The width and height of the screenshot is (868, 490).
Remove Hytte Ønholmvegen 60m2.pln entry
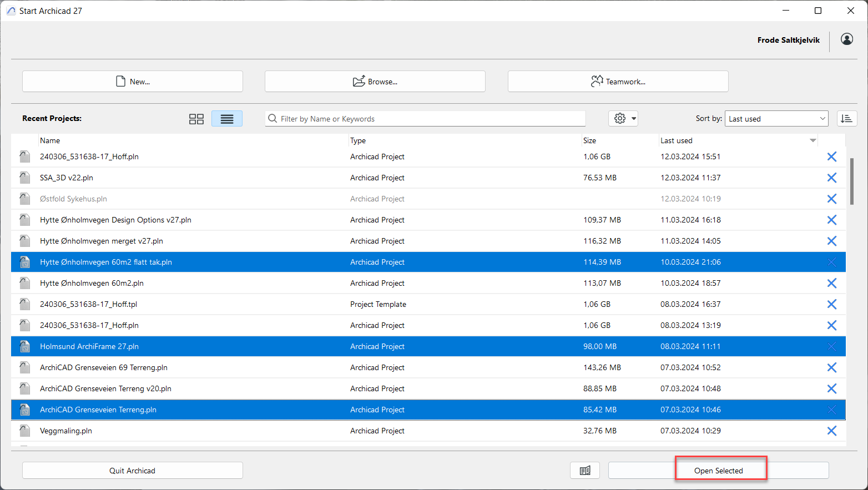coord(831,283)
